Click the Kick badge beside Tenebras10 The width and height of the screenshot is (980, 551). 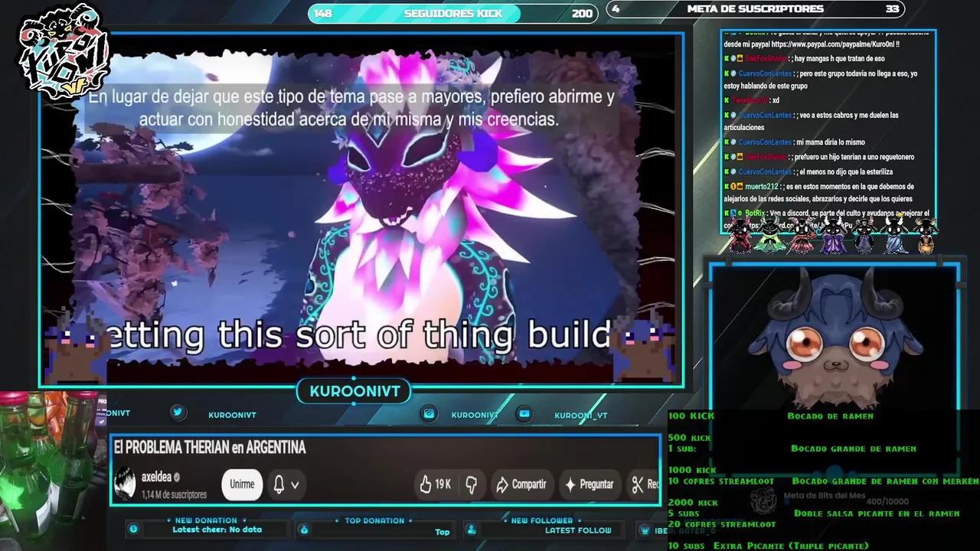tap(727, 100)
